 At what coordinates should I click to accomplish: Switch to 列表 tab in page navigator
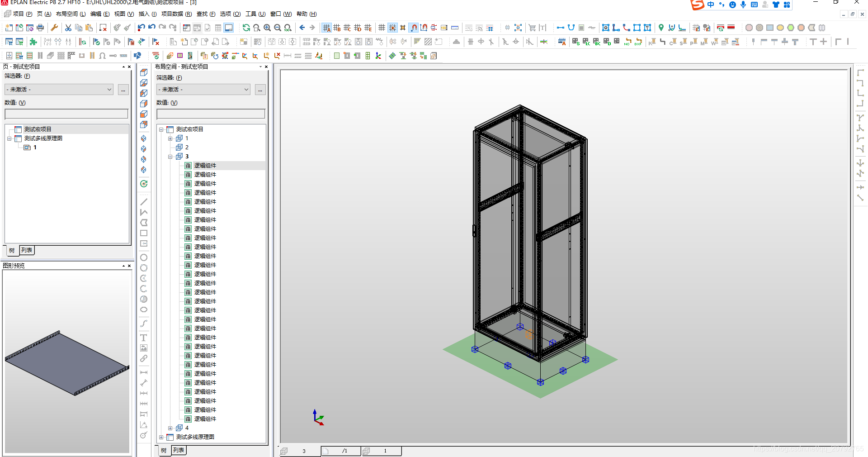(x=27, y=250)
